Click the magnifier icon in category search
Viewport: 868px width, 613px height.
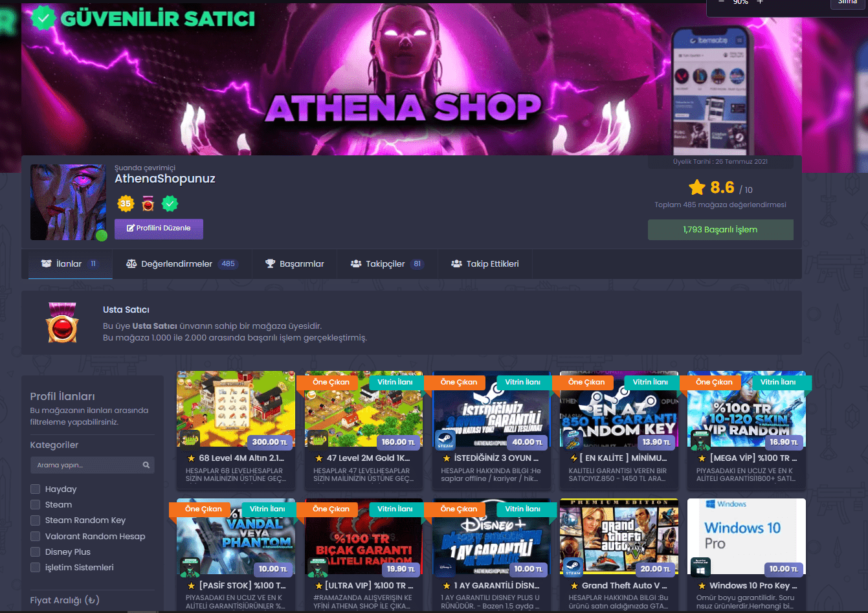coord(146,465)
